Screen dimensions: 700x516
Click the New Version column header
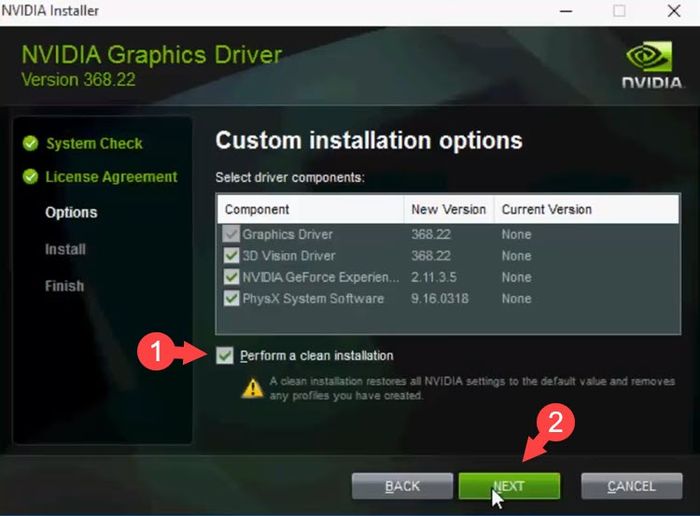click(448, 209)
